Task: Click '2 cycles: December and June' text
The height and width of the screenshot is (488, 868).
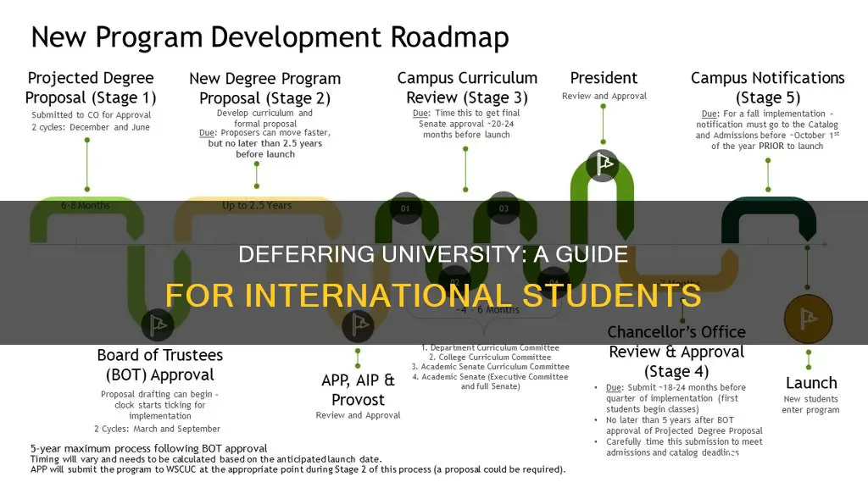Action: tap(91, 127)
